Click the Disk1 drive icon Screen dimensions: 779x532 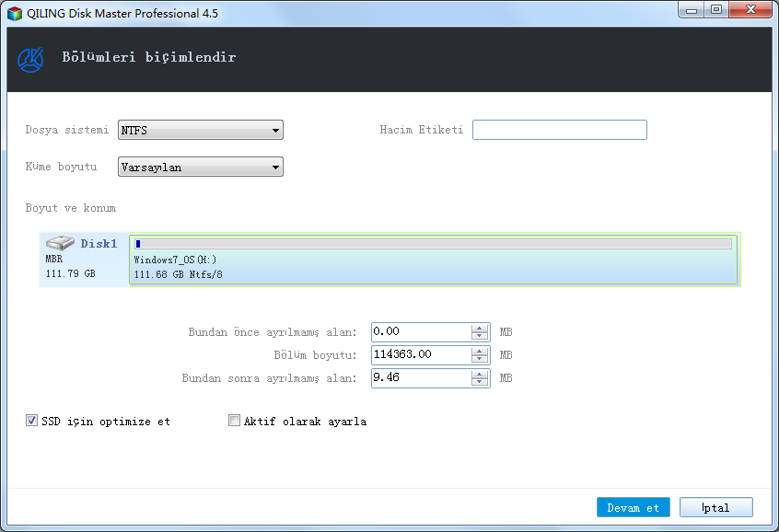pos(60,243)
